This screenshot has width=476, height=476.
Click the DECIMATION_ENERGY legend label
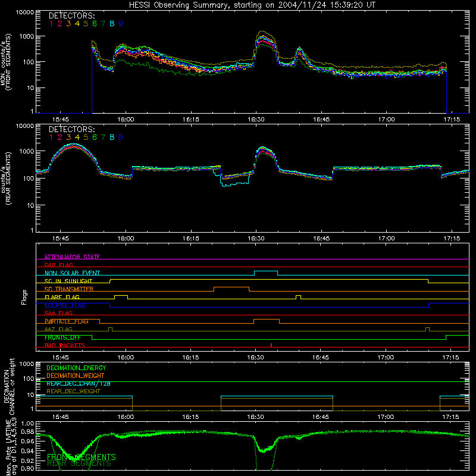pyautogui.click(x=76, y=368)
